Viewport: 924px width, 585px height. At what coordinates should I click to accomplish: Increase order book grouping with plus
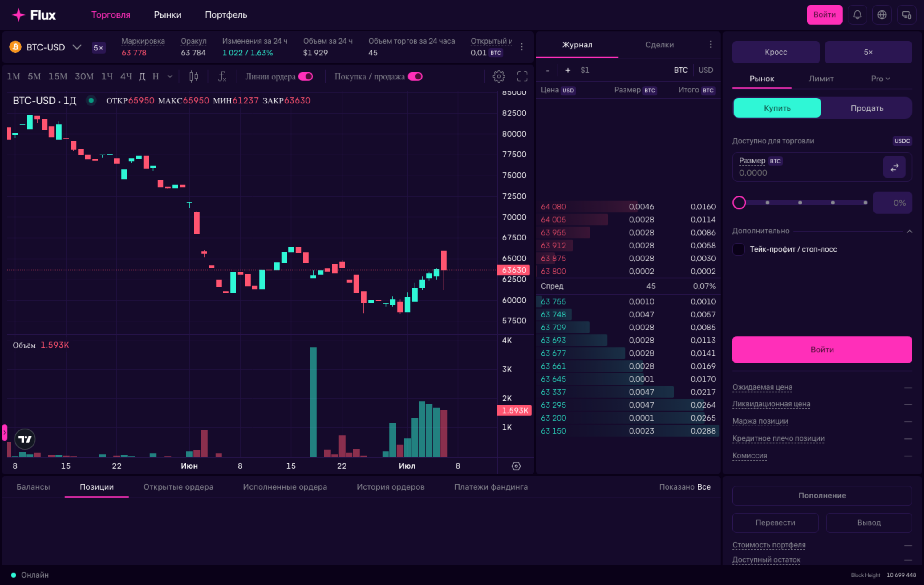tap(568, 70)
